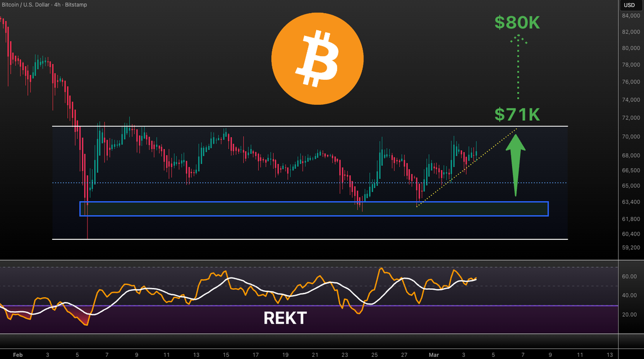Viewport: 644px width, 359px height.
Task: Click the 65,000 price axis label
Action: [631, 186]
